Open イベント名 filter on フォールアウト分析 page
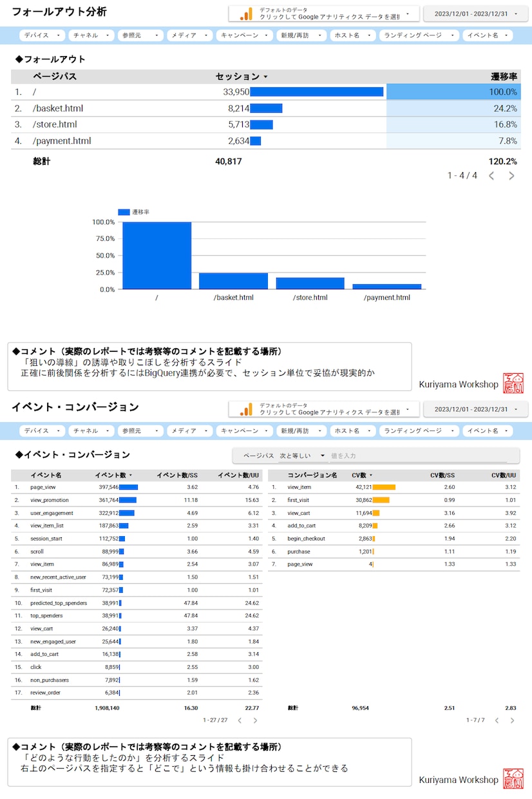Screen dimensions: 532x799 pyautogui.click(x=488, y=35)
